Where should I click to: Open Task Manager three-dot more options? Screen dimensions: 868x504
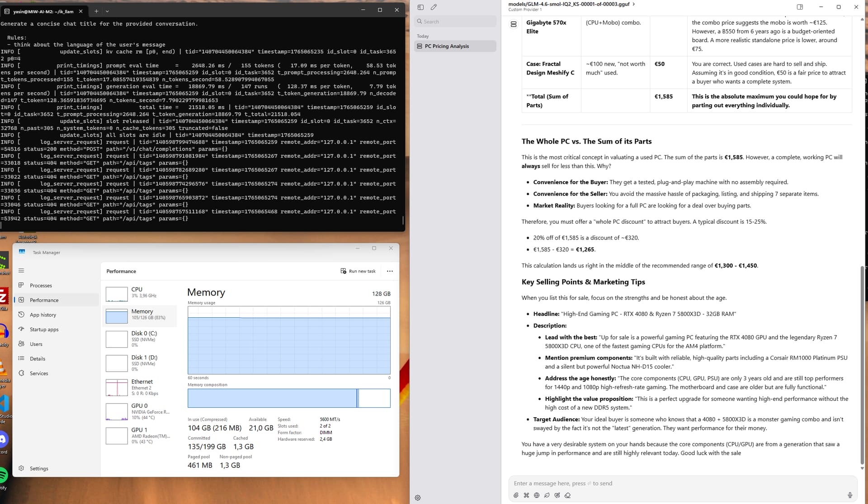tap(390, 271)
